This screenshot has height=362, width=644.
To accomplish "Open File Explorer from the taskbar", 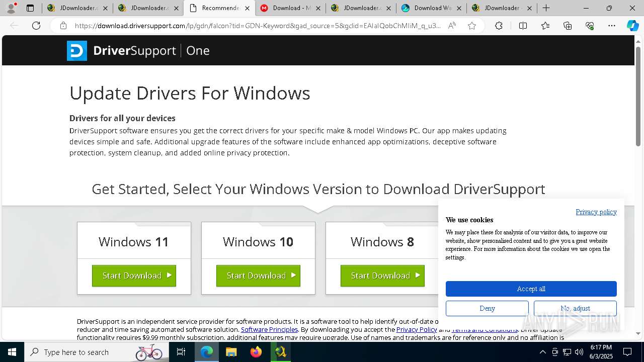I will (231, 352).
